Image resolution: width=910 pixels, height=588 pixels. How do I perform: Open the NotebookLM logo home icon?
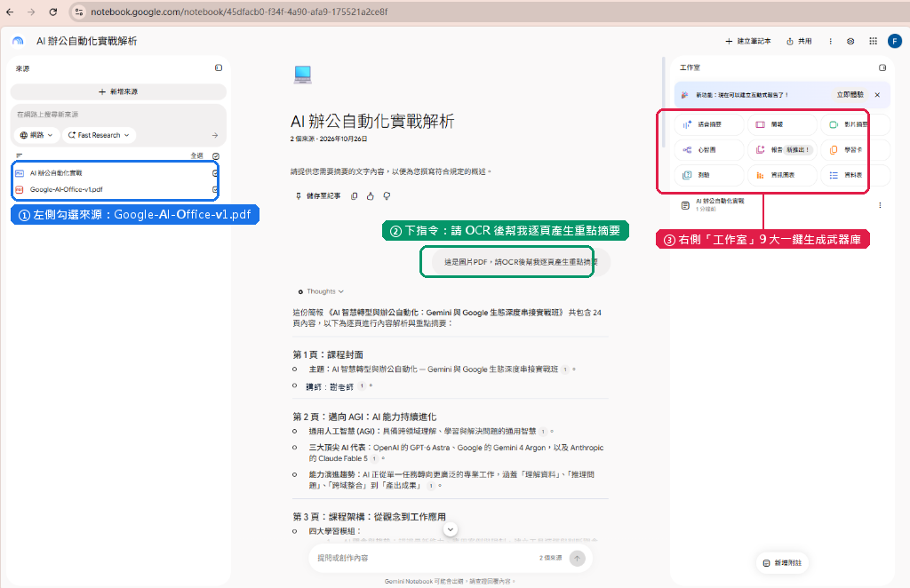tap(18, 41)
